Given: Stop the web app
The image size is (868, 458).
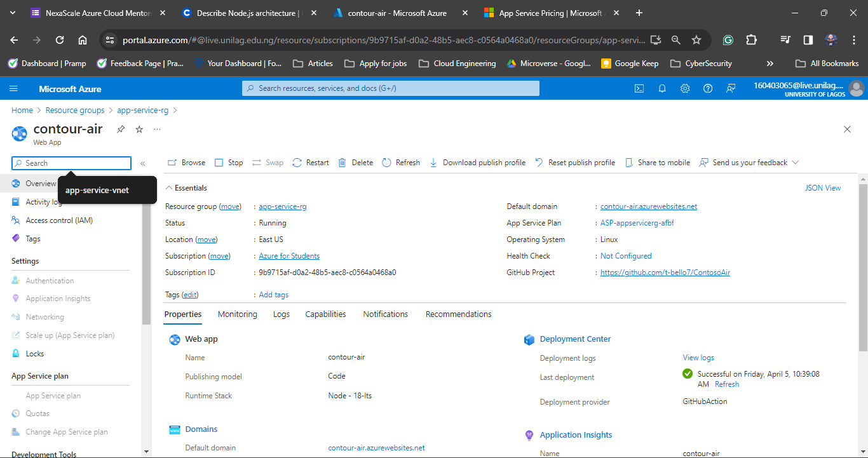Looking at the screenshot, I should click(229, 163).
